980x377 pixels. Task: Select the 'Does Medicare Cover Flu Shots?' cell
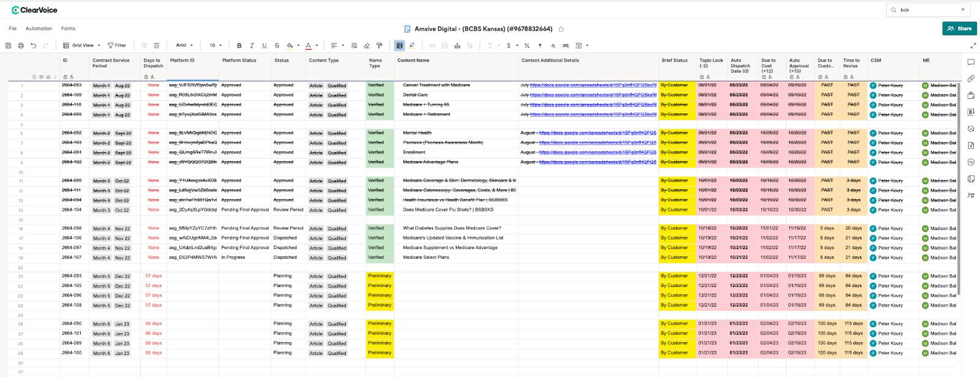click(x=456, y=210)
